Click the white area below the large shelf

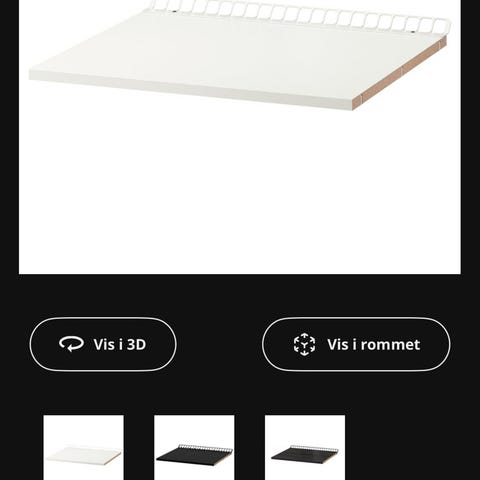pos(240,193)
